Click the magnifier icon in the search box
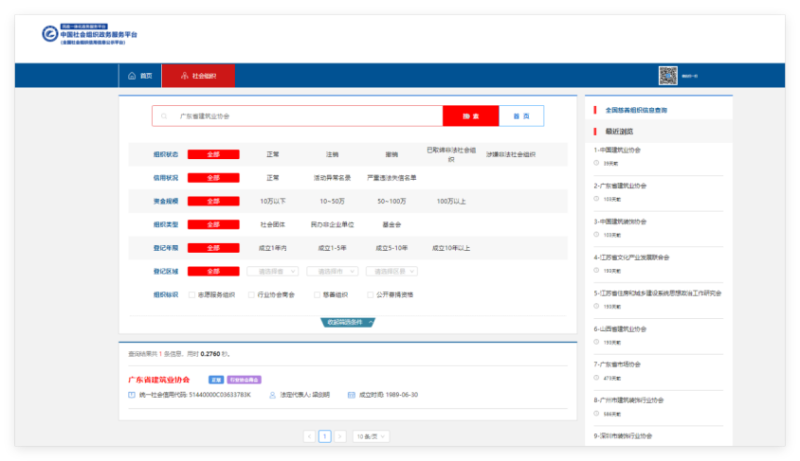The height and width of the screenshot is (461, 800). point(164,116)
